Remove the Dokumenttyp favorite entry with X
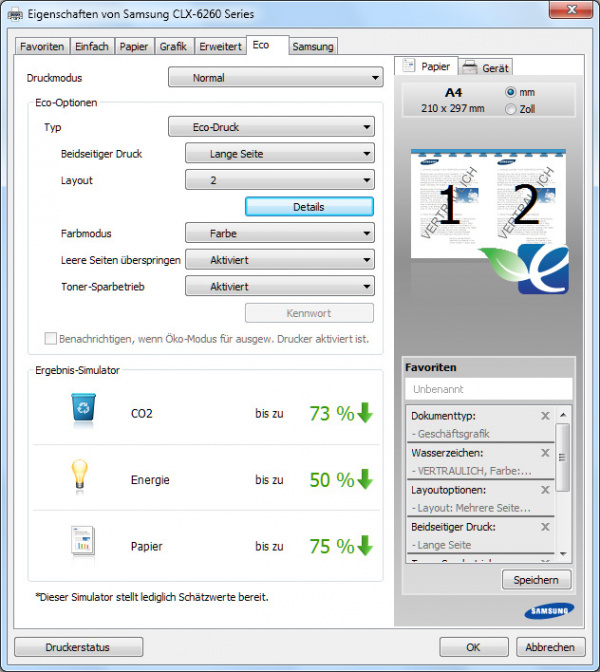The width and height of the screenshot is (600, 672). point(545,415)
